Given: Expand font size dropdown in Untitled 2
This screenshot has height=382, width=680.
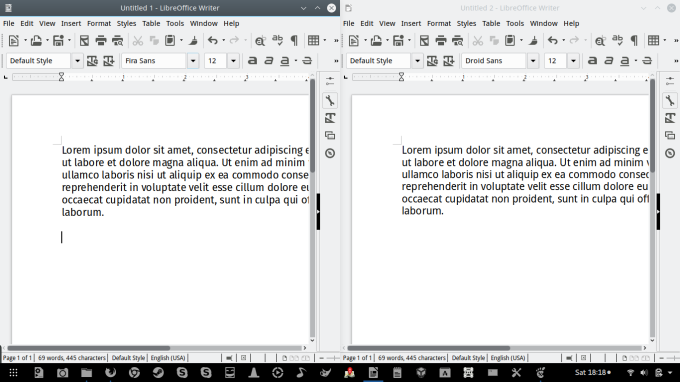Looking at the screenshot, I should coord(573,61).
